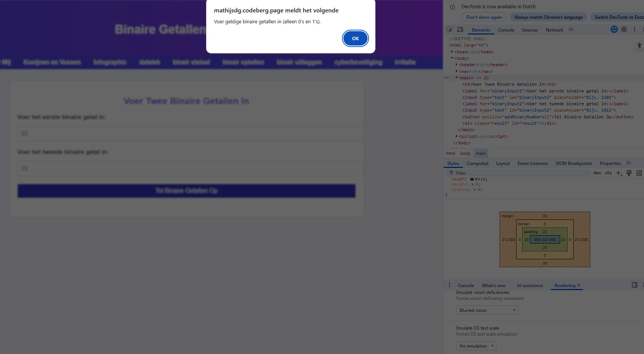Open the AI assistance icon in DevTools toolbar
This screenshot has height=354, width=644.
pos(614,29)
